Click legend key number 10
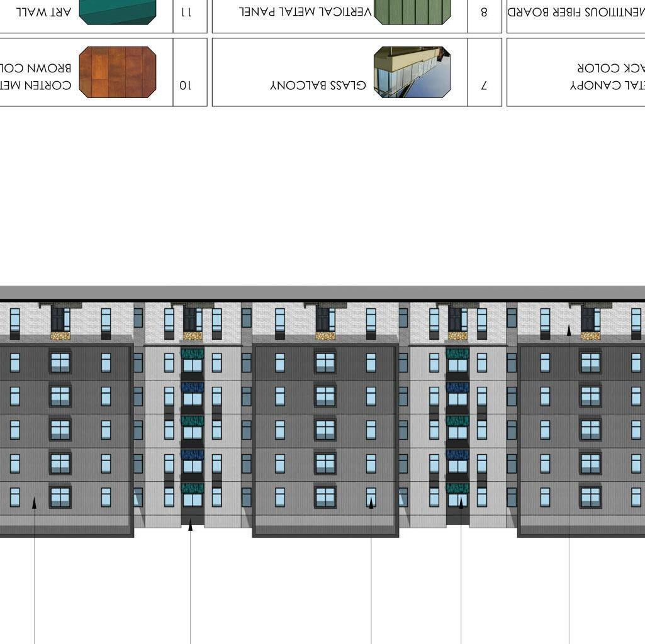This screenshot has height=644, width=645. (x=186, y=86)
